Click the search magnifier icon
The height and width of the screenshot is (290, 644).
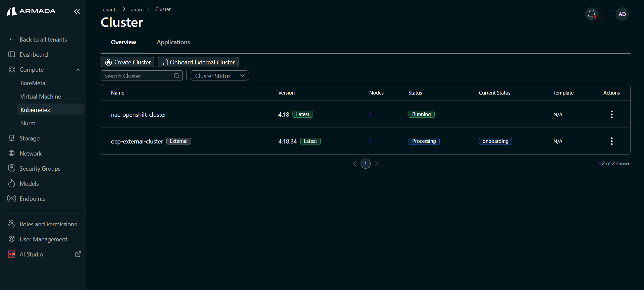(176, 76)
